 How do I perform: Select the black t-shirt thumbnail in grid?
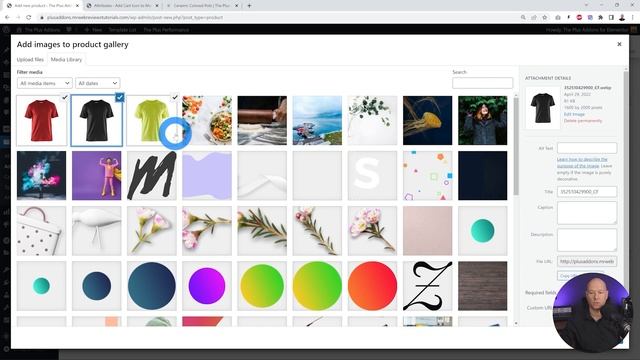tap(97, 120)
